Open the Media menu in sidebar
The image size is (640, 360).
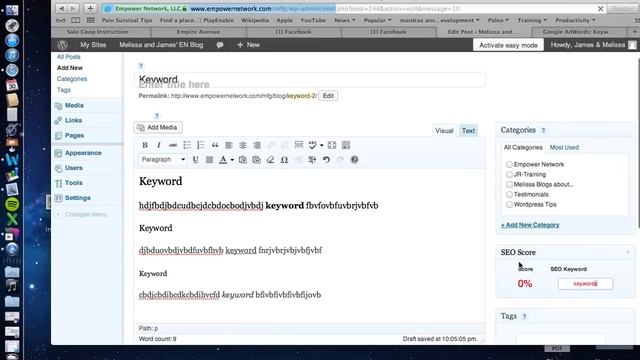(74, 105)
